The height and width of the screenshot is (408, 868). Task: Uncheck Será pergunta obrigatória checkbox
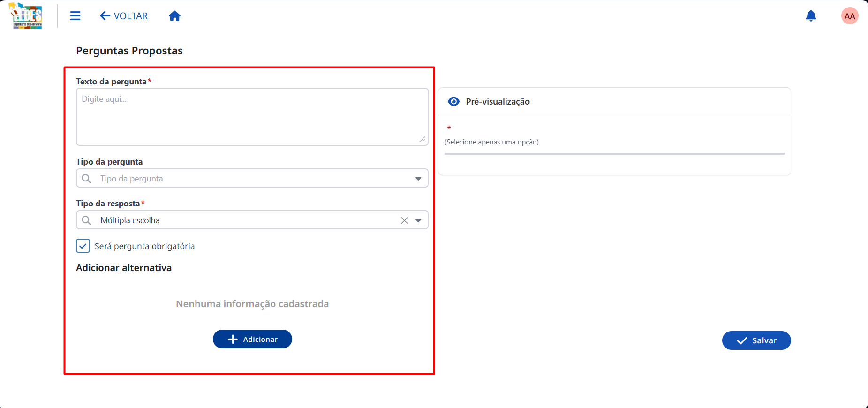click(83, 246)
